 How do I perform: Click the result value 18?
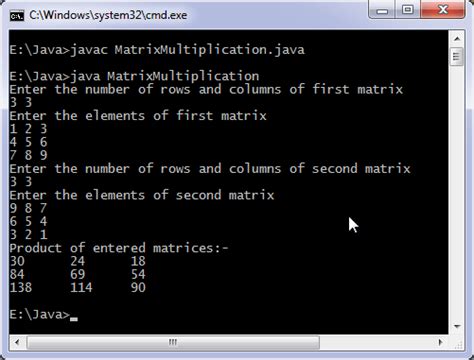pyautogui.click(x=138, y=261)
